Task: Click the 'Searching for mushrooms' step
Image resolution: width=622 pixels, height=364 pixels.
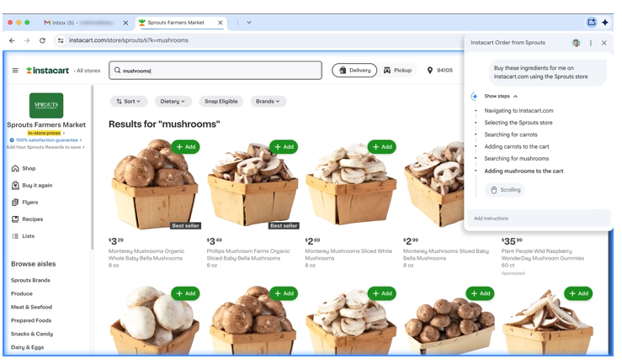Action: tap(517, 159)
